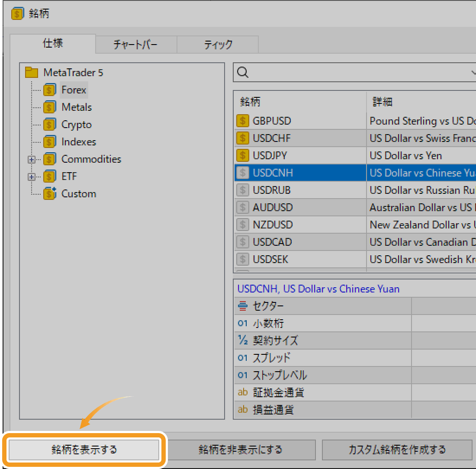Click the 契約サイズ fraction icon

(x=243, y=341)
